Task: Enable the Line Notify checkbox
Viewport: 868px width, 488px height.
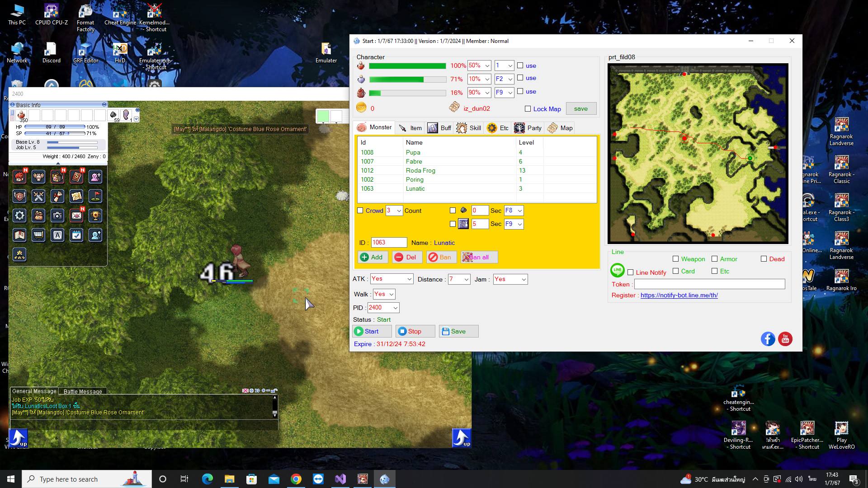Action: [x=631, y=272]
